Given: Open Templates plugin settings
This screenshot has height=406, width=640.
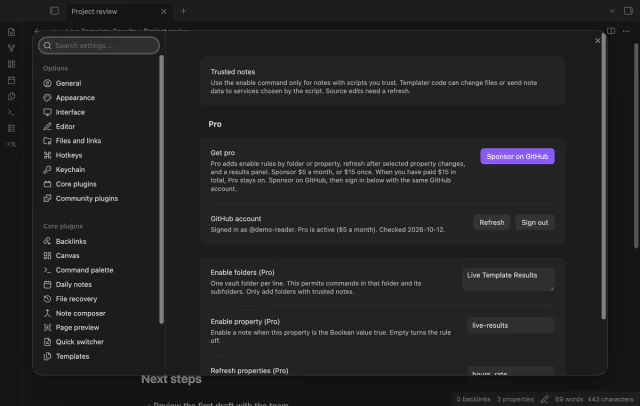Looking at the screenshot, I should [x=66, y=356].
